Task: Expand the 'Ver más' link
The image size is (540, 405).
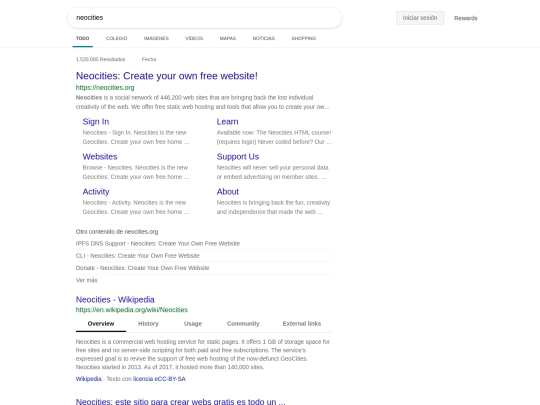Action: tap(86, 280)
